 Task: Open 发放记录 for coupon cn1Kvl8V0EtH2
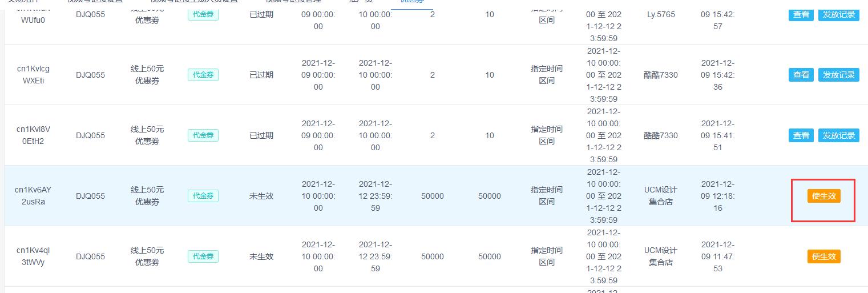tap(838, 135)
